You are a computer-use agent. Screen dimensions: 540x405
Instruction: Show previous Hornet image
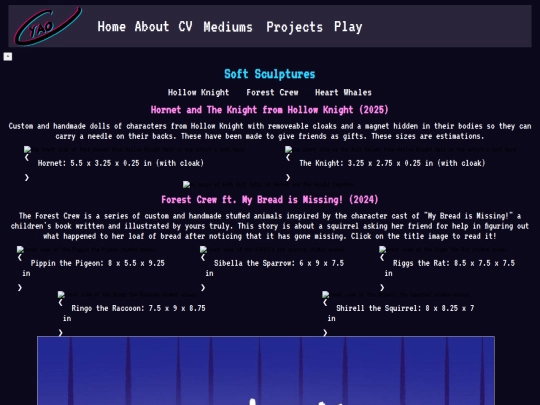pos(27,157)
